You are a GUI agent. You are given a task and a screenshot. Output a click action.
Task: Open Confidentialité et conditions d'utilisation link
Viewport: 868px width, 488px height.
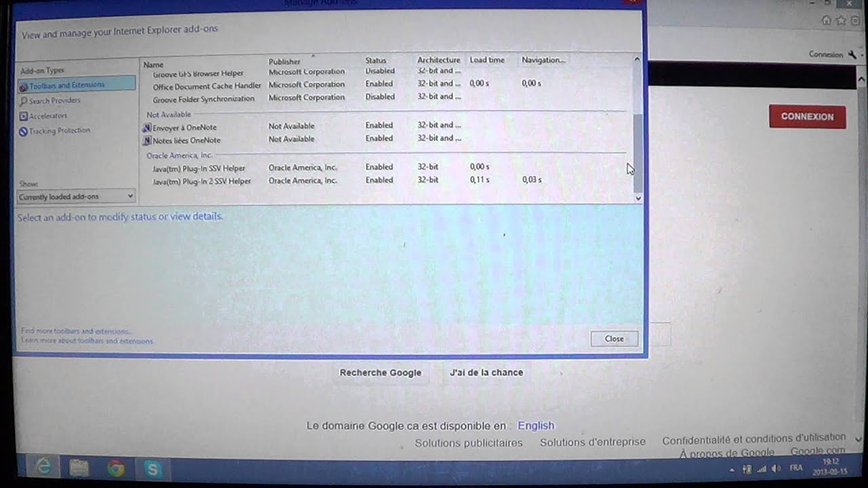tap(754, 439)
